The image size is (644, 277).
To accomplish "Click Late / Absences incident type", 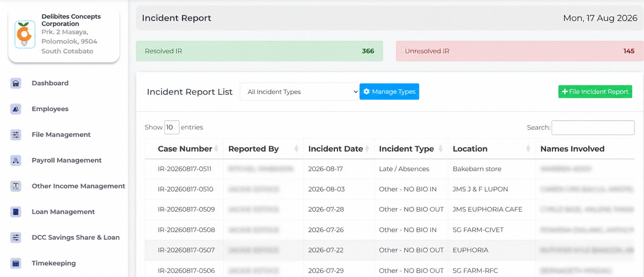I will coord(404,169).
